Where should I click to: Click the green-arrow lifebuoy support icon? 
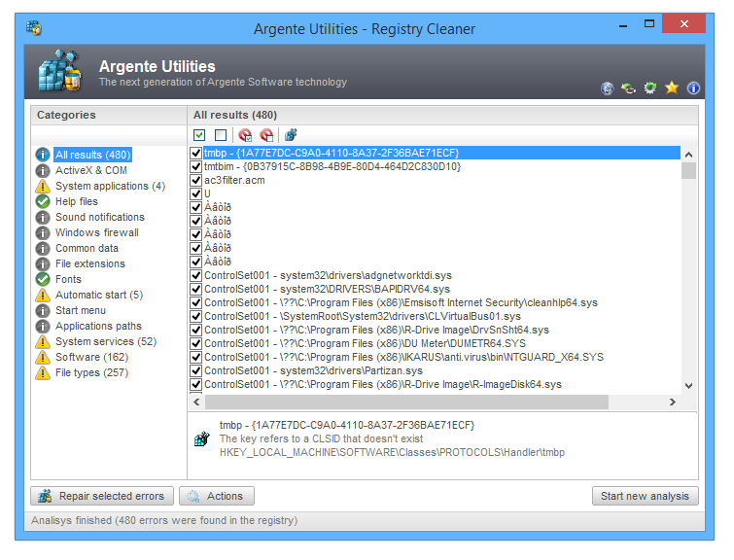tap(628, 88)
